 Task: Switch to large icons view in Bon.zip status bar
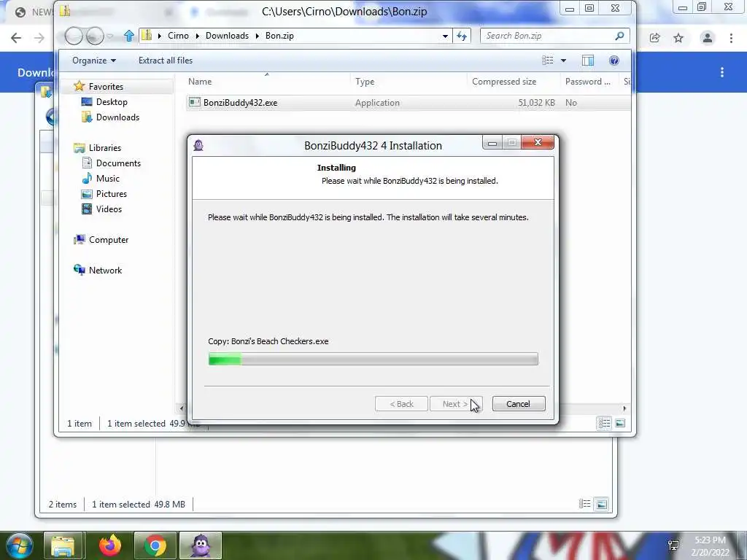pyautogui.click(x=620, y=423)
